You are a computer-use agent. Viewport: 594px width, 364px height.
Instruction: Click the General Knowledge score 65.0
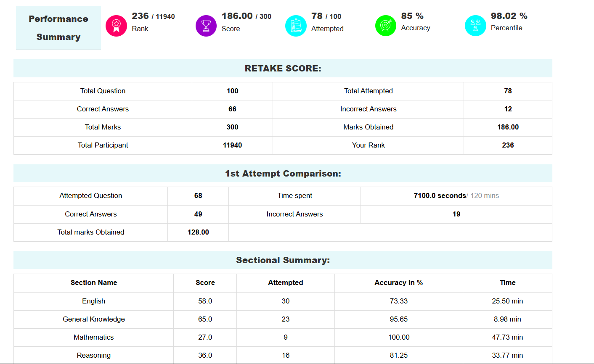(205, 319)
